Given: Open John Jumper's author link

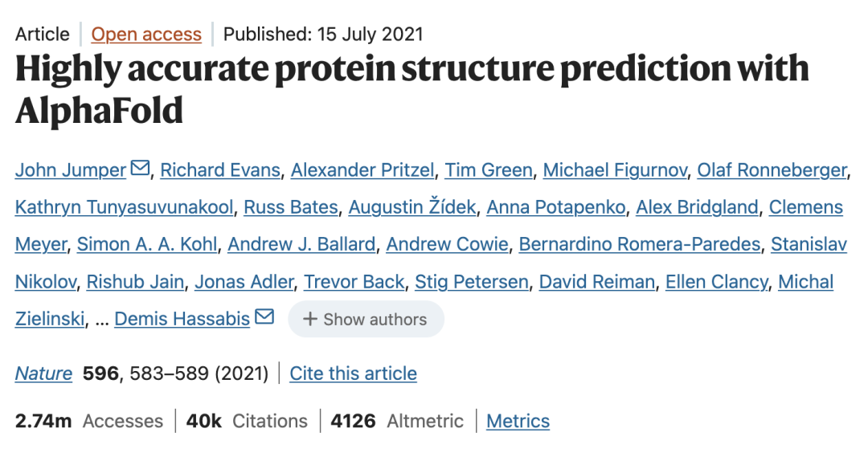Looking at the screenshot, I should [x=71, y=170].
